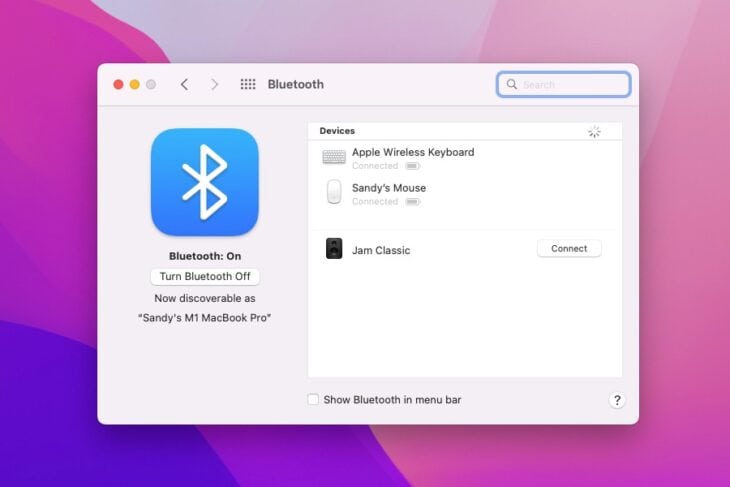
Task: Click the Sandy's Mouse device icon
Action: (x=334, y=193)
